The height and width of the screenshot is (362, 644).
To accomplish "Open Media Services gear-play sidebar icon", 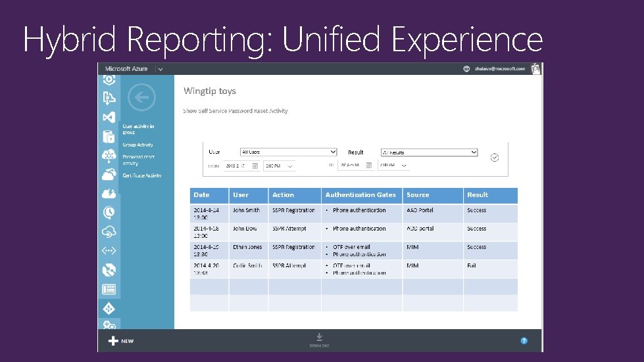I will pyautogui.click(x=109, y=79).
